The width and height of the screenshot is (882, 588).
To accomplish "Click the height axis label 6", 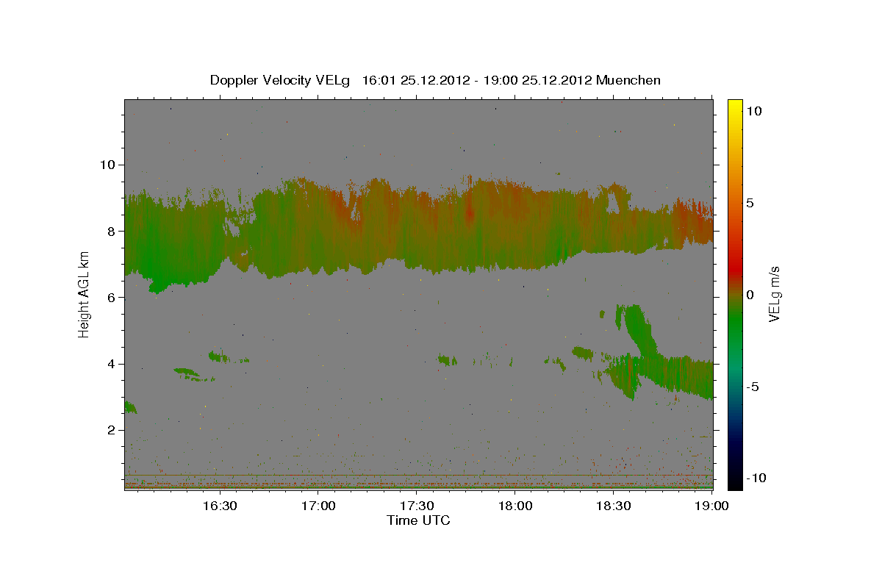I will pyautogui.click(x=112, y=297).
